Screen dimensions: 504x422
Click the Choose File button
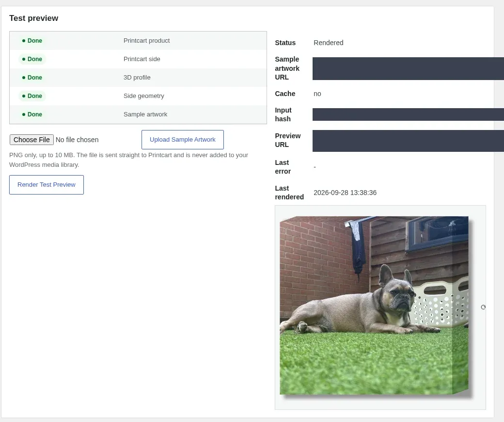31,140
